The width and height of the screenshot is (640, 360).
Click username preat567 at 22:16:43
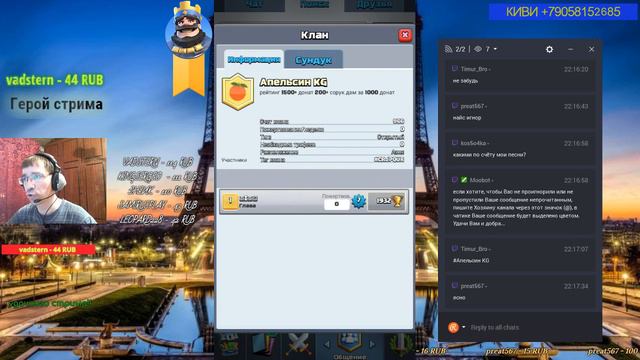coord(473,106)
